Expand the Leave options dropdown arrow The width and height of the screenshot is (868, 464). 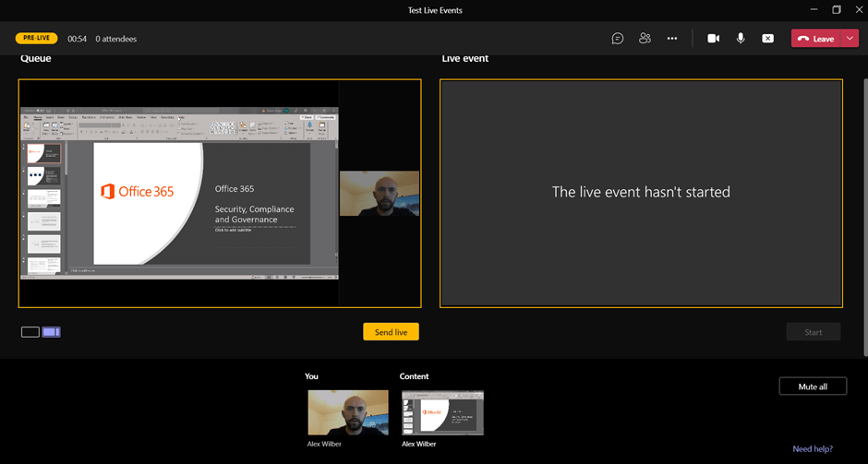(850, 39)
